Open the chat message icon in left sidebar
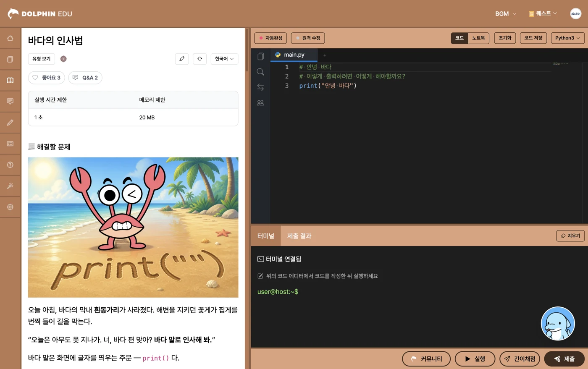The width and height of the screenshot is (588, 369). (x=10, y=101)
